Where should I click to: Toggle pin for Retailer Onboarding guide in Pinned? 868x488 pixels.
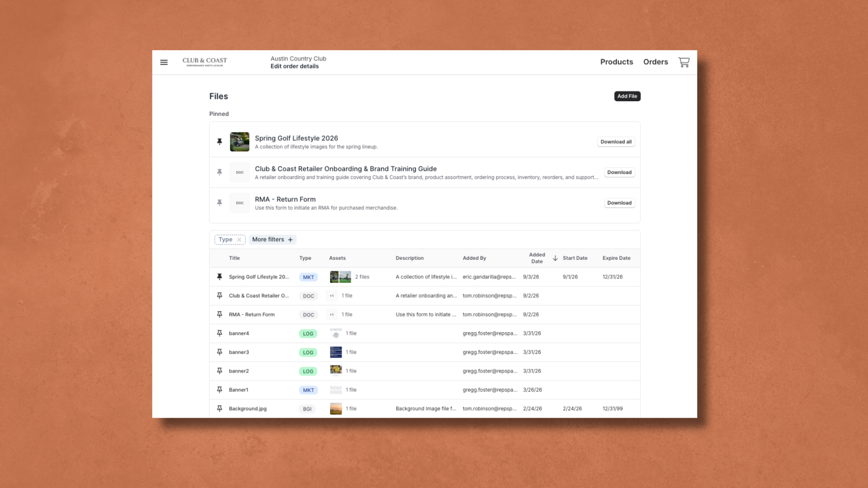point(220,172)
